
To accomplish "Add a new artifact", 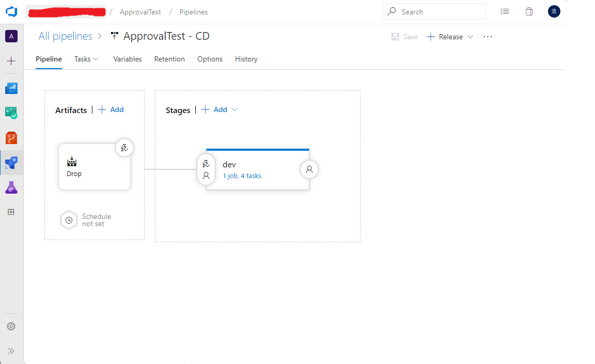I will pyautogui.click(x=111, y=109).
